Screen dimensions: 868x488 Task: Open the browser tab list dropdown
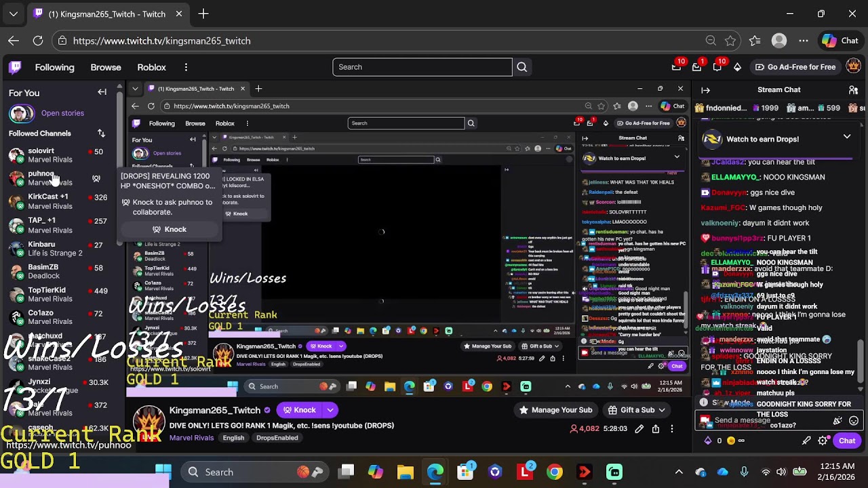point(14,14)
